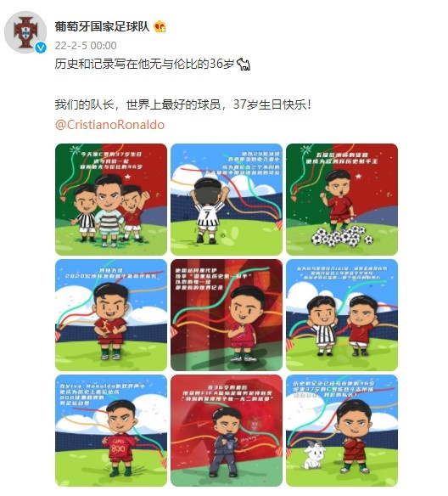Open the image with two Ronaldos flexing
Image resolution: width=448 pixels, height=496 pixels.
(x=342, y=315)
